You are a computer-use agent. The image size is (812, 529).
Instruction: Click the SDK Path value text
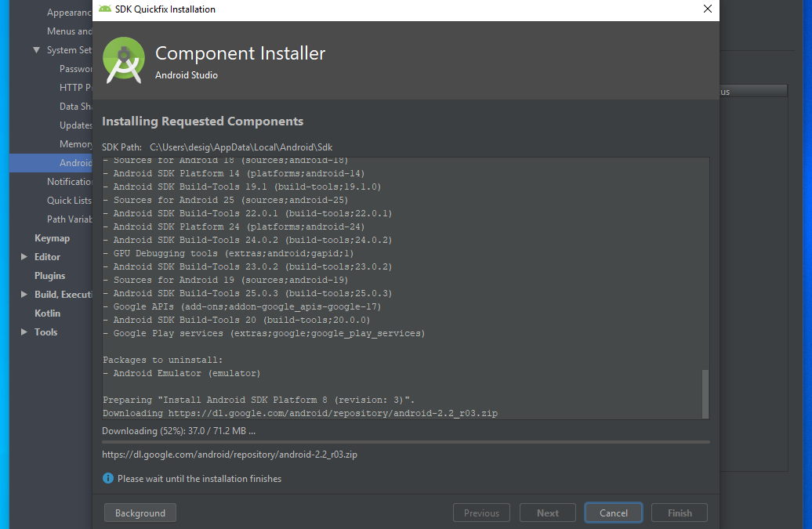click(x=241, y=147)
